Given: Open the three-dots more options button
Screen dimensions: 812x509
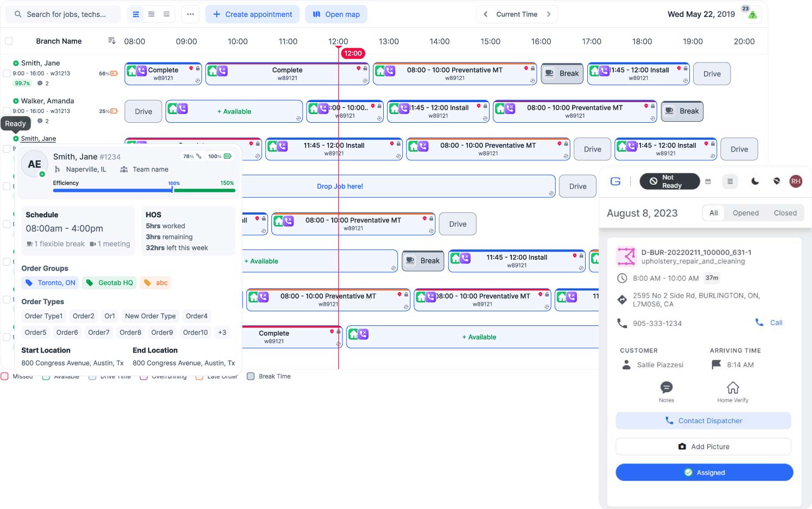Looking at the screenshot, I should pyautogui.click(x=191, y=14).
